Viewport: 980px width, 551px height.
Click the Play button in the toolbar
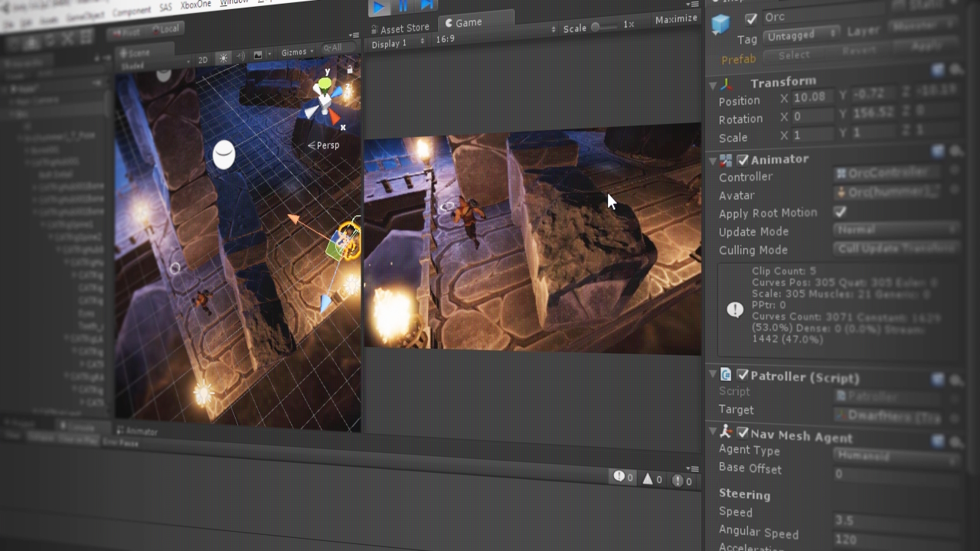378,8
